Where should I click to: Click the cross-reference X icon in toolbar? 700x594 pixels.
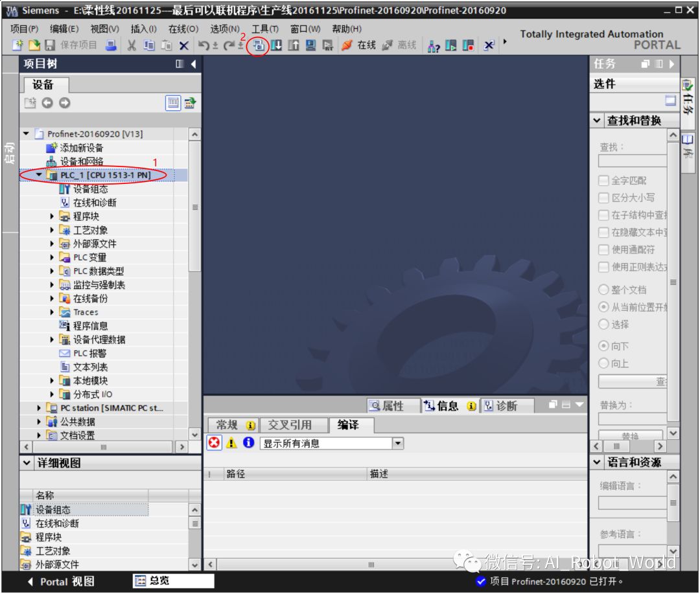click(x=489, y=45)
